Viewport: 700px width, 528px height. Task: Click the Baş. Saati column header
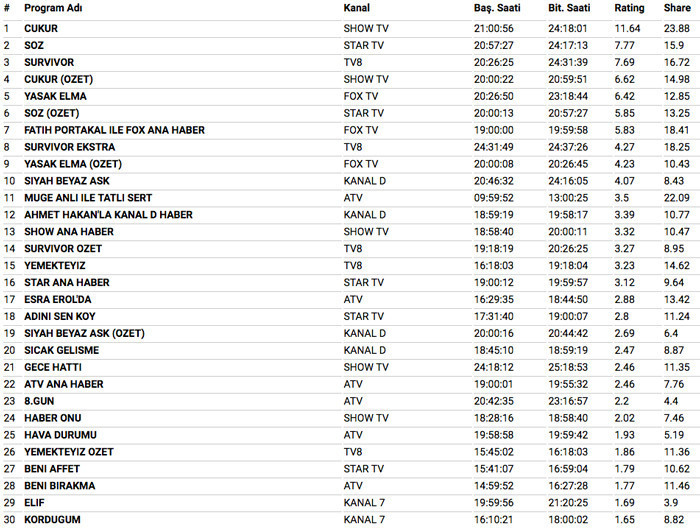tap(495, 8)
